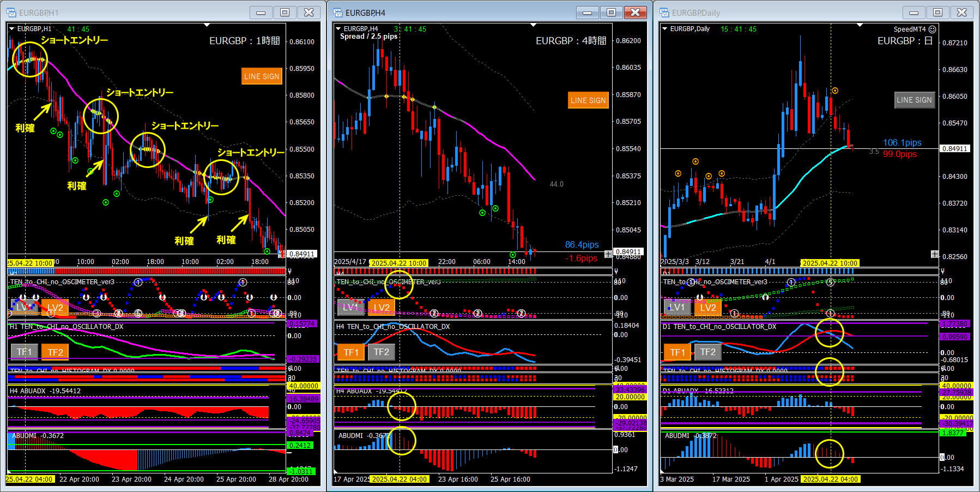Click the 0.84911 price label in H4 chart
Viewport: 980px width, 492px height.
(x=628, y=252)
